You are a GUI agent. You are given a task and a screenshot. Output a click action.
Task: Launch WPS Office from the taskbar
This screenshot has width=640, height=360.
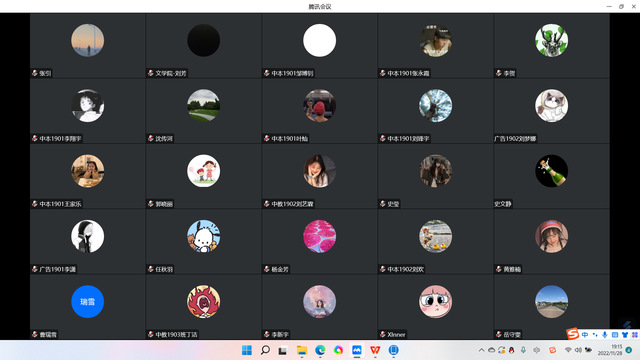coord(375,350)
